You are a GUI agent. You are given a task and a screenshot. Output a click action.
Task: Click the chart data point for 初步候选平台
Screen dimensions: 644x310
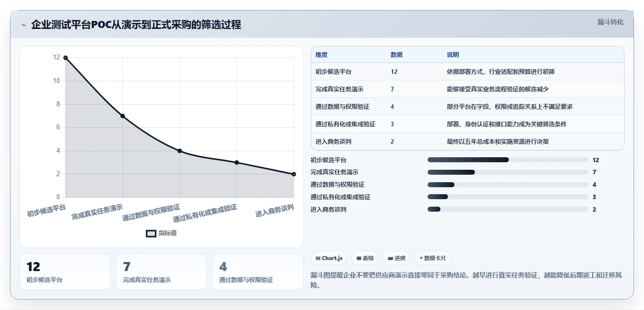(x=65, y=58)
